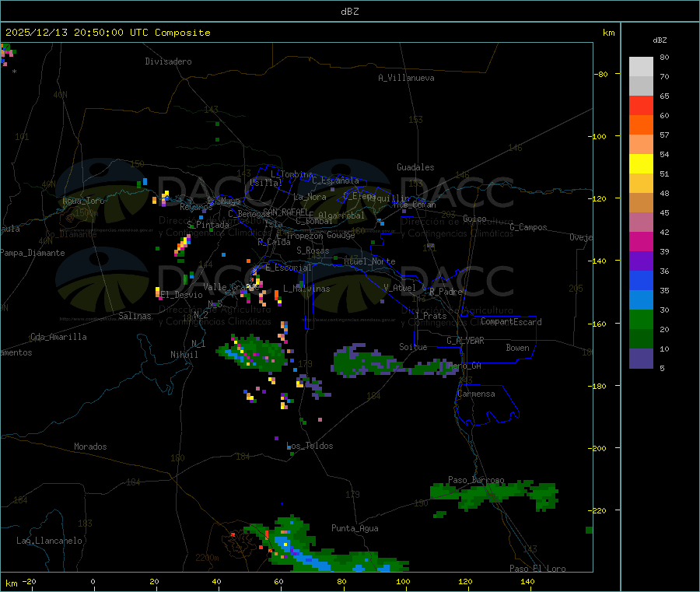Select the bright green 20–30 dBZ legend swatch
Image resolution: width=700 pixels, height=592 pixels.
641,319
